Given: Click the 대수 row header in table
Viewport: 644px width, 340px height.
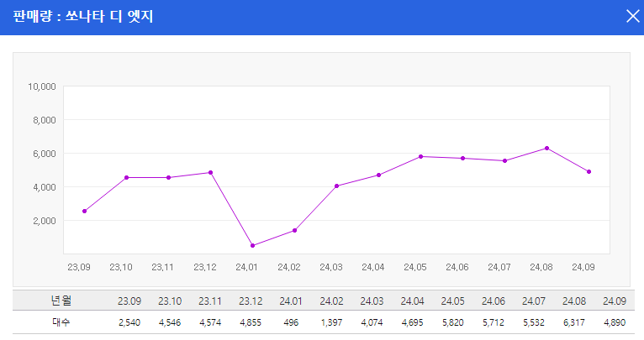Looking at the screenshot, I should tap(61, 322).
